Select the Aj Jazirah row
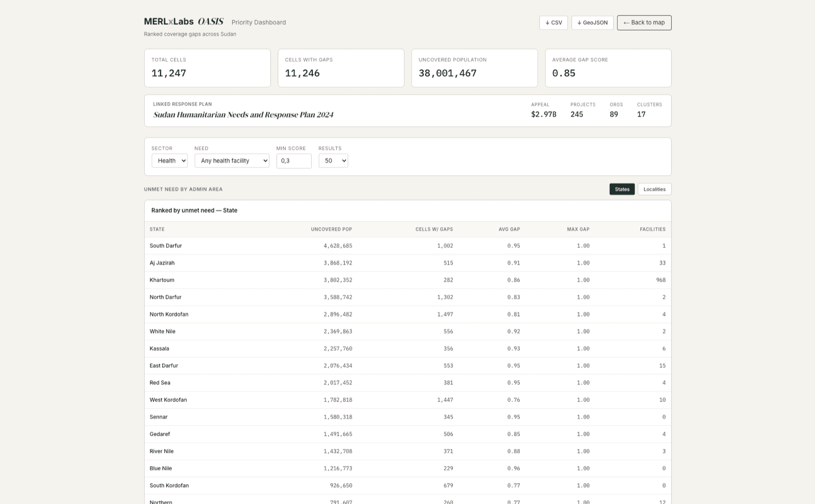The width and height of the screenshot is (815, 504). coord(407,263)
